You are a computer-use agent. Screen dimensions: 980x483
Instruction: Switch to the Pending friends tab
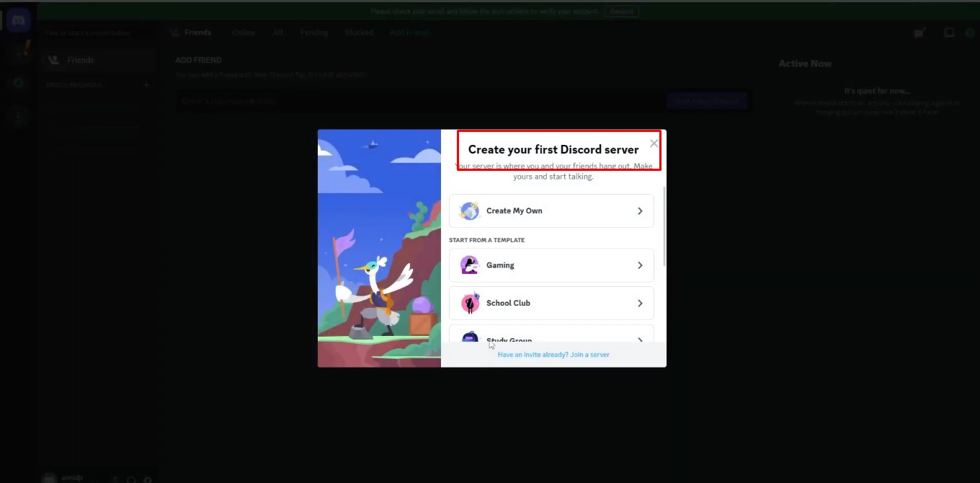click(313, 32)
